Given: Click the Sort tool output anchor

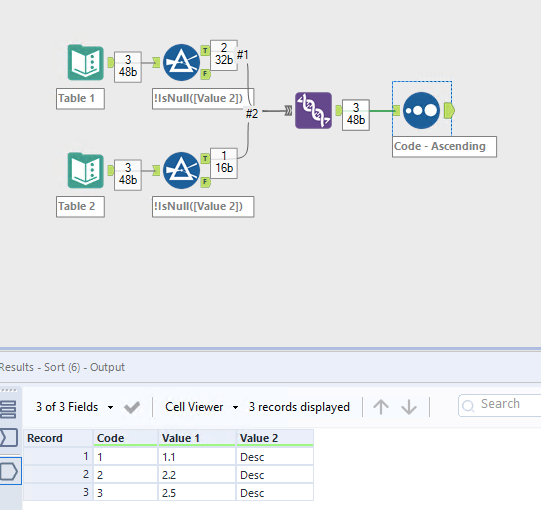Looking at the screenshot, I should click(x=449, y=110).
